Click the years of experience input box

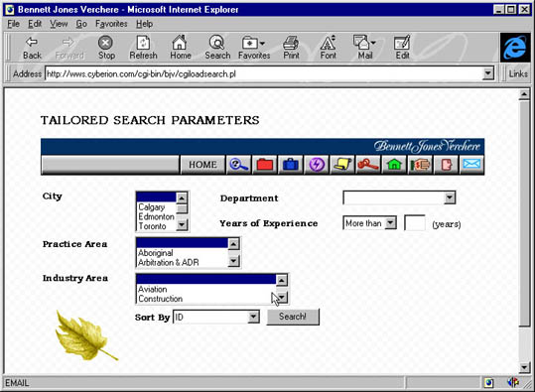pyautogui.click(x=415, y=223)
